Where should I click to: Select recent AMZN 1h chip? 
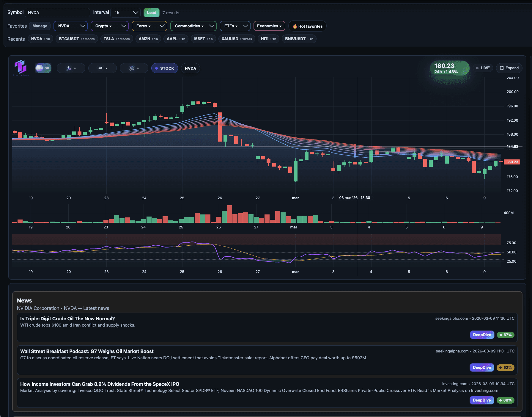(148, 39)
